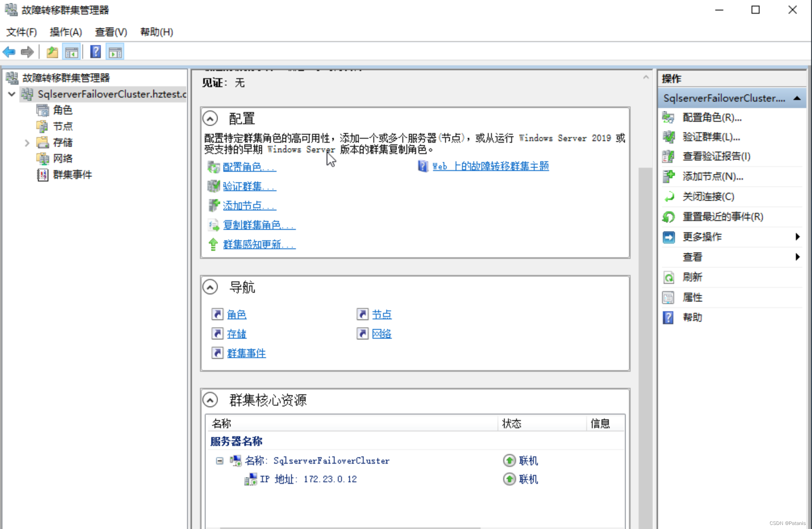The image size is (812, 529).
Task: Toggle the show/hide console tree toolbar button
Action: click(72, 52)
